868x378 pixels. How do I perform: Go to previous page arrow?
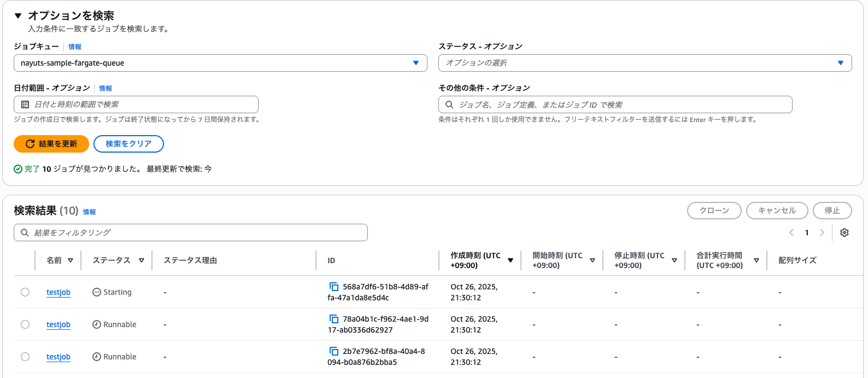point(791,232)
